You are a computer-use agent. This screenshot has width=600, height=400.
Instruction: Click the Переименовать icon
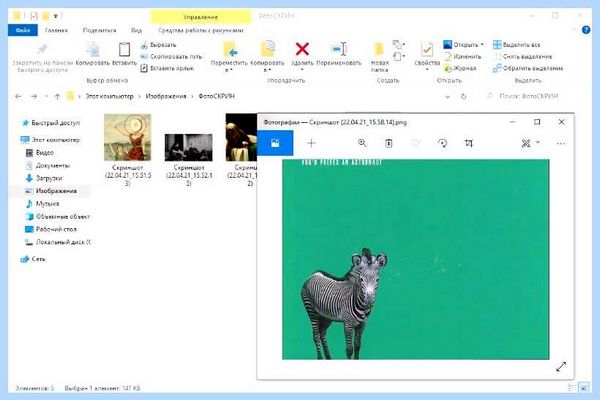339,49
